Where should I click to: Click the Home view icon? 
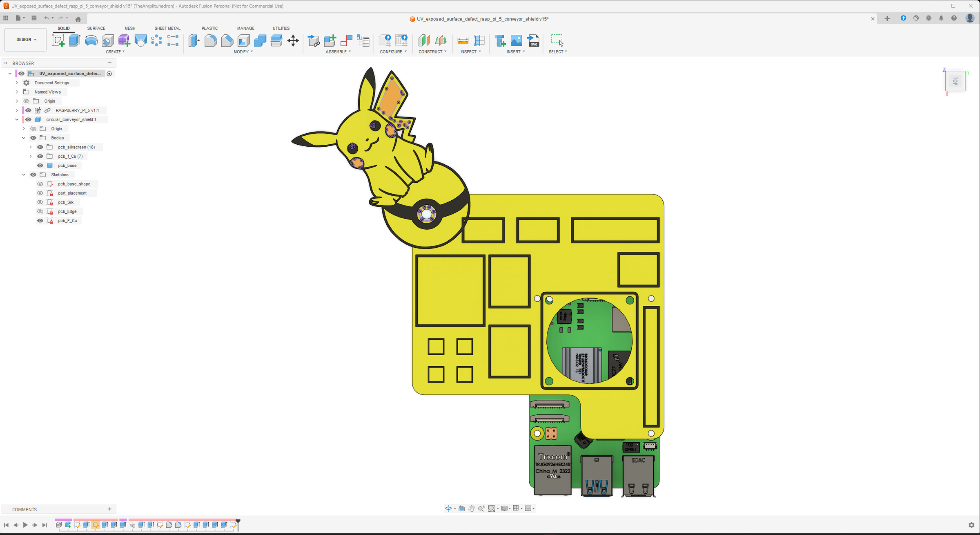(78, 19)
